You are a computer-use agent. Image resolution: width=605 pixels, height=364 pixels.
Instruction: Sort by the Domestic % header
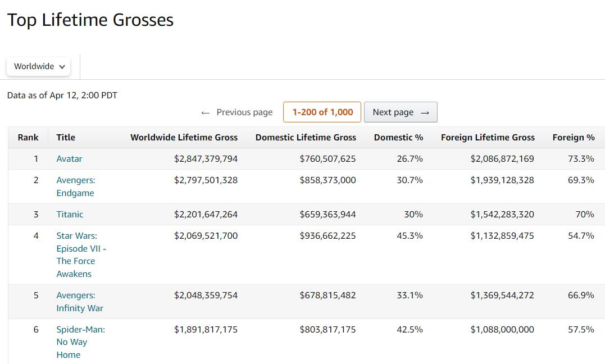398,137
